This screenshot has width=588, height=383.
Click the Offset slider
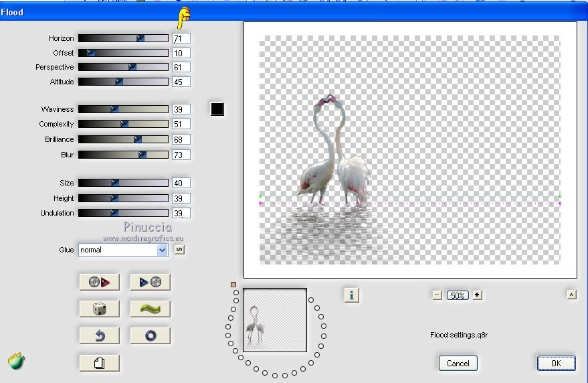point(123,53)
